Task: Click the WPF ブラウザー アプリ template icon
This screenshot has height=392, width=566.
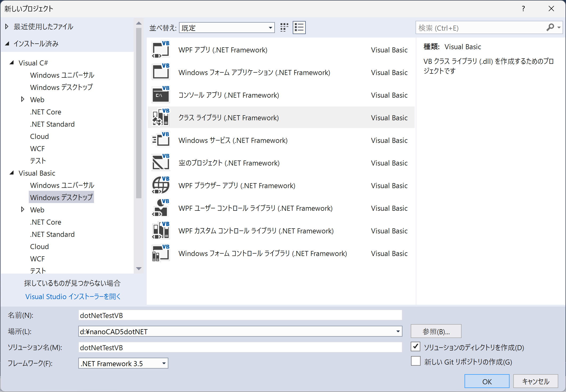Action: 161,185
